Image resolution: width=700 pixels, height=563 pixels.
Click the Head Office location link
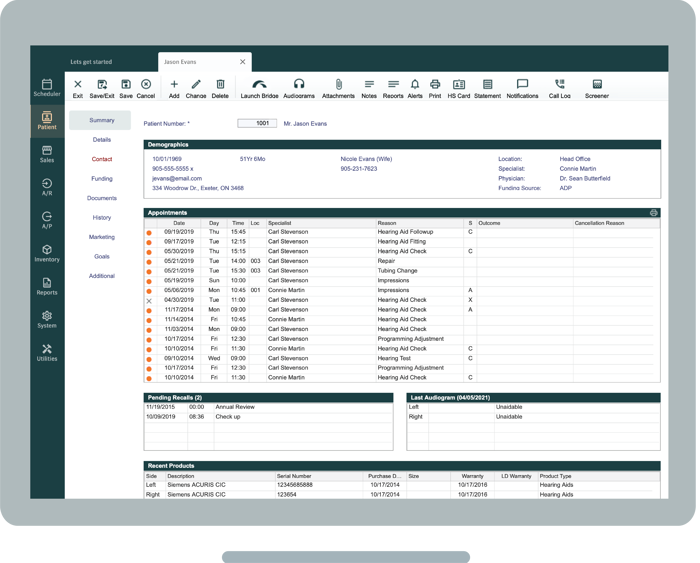(x=575, y=159)
